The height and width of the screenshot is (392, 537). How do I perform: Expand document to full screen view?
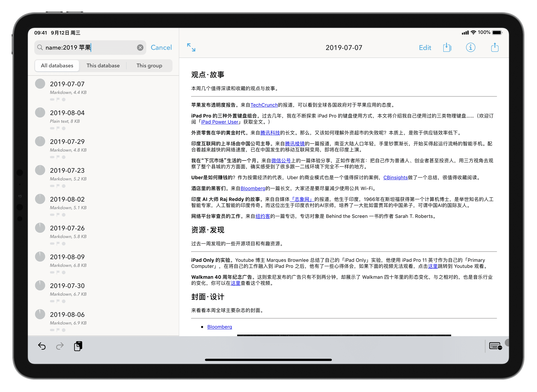191,47
